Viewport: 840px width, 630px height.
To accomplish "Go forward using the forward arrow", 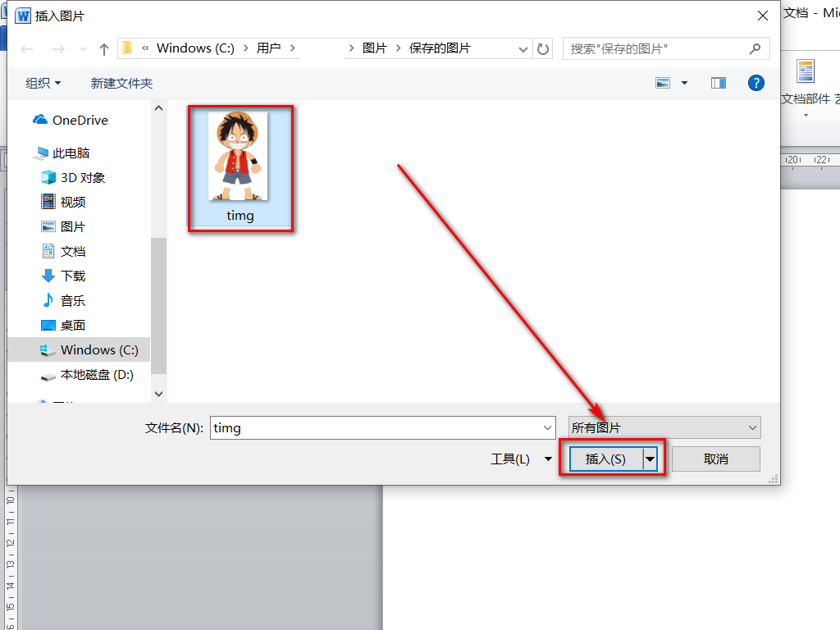I will [58, 49].
